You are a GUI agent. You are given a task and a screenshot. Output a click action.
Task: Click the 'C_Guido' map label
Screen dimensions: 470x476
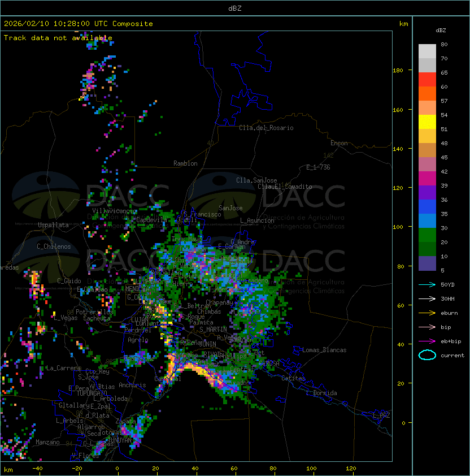69,281
